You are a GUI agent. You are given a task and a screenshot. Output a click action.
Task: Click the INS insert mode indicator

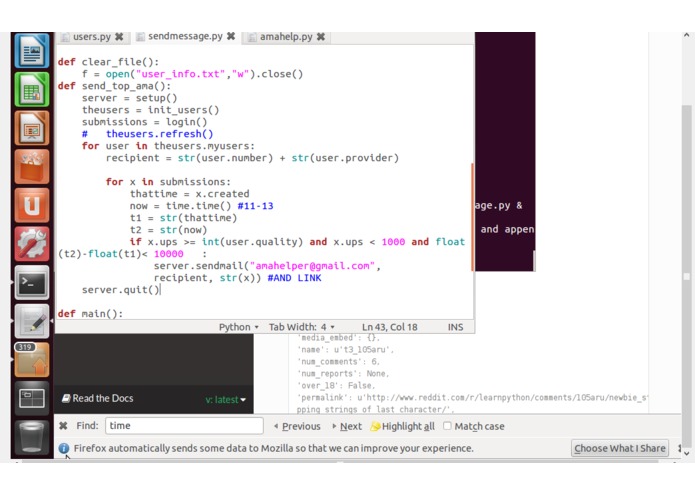[x=455, y=327]
